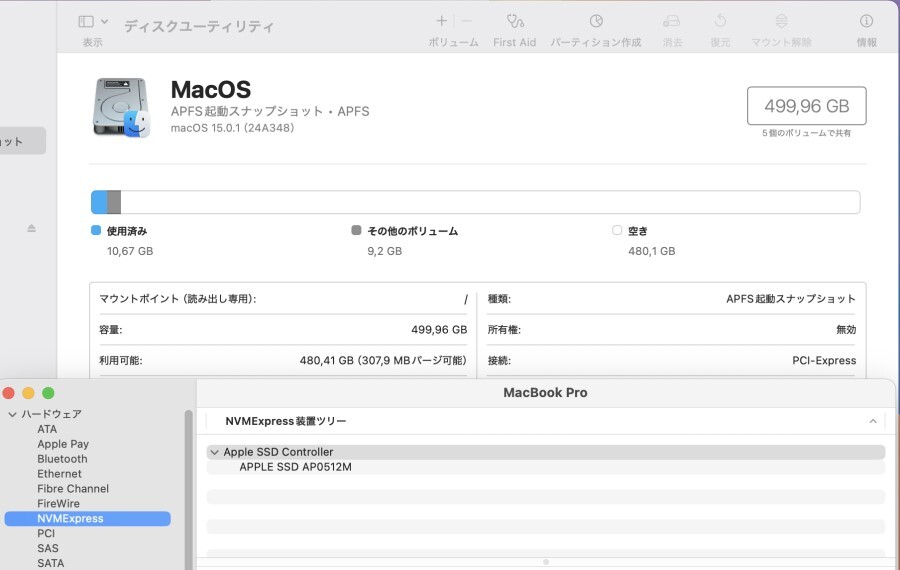This screenshot has width=900, height=570.
Task: Close the System Information window red button
Action: point(9,393)
